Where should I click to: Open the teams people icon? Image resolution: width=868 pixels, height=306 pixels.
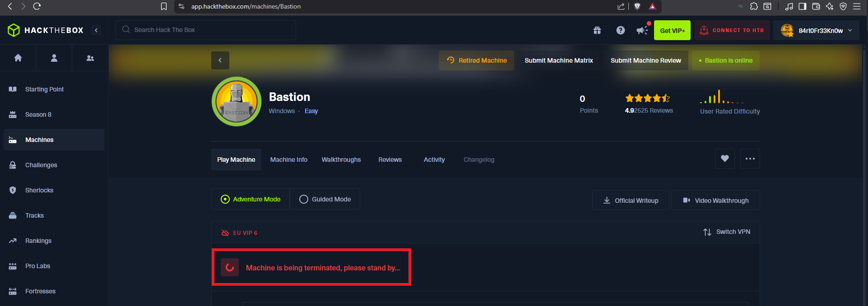(x=90, y=58)
